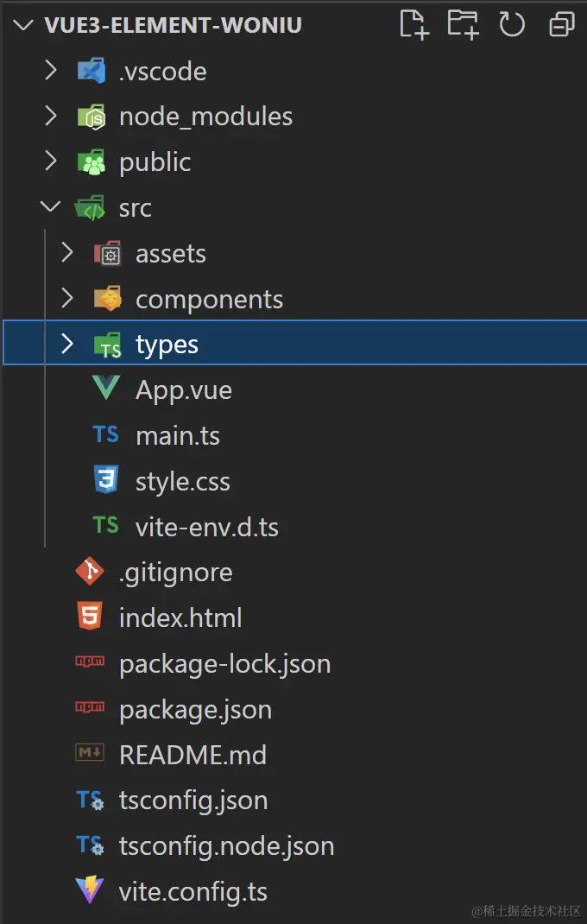Viewport: 587px width, 924px height.
Task: Expand the assets folder chevron
Action: coord(67,253)
